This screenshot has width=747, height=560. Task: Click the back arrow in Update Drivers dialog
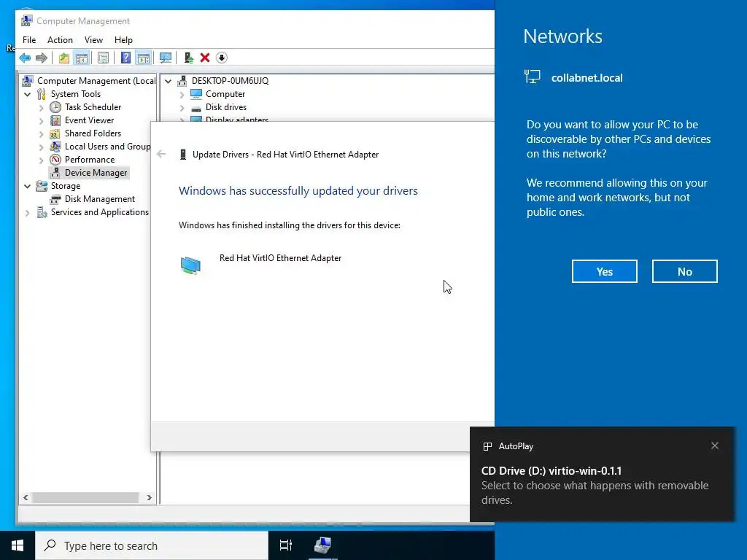(x=161, y=154)
